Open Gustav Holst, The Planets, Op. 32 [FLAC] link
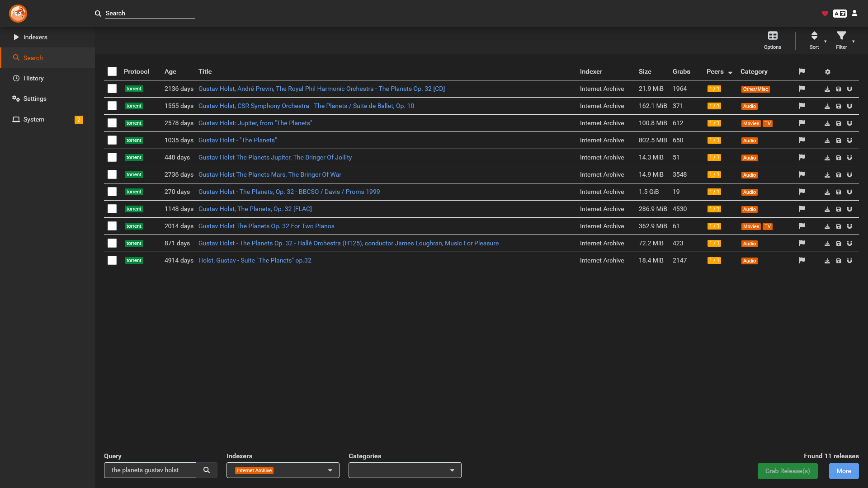The image size is (868, 488). pyautogui.click(x=255, y=209)
